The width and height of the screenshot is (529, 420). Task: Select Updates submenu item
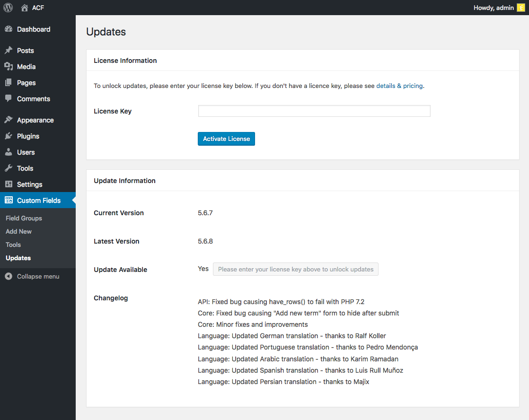pyautogui.click(x=18, y=258)
